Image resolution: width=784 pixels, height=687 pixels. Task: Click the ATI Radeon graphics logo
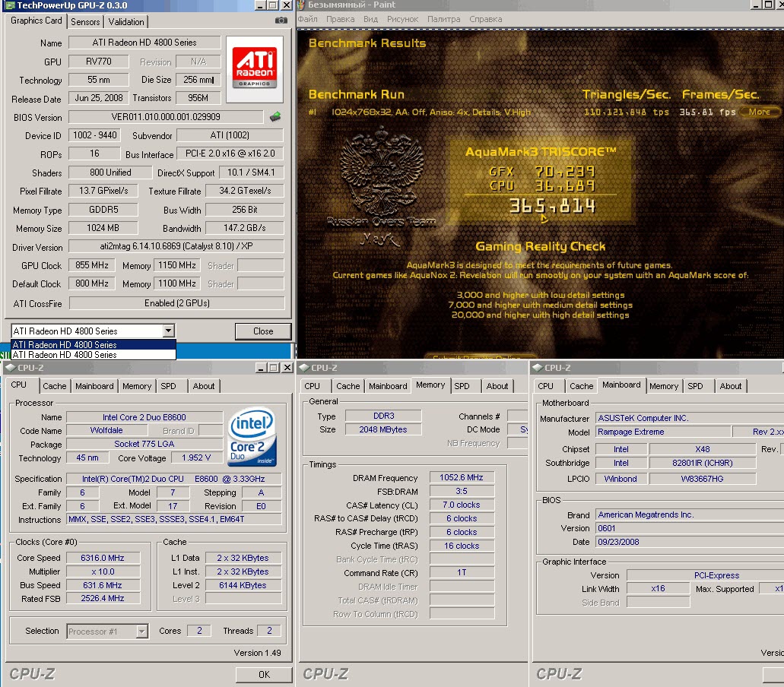(255, 69)
